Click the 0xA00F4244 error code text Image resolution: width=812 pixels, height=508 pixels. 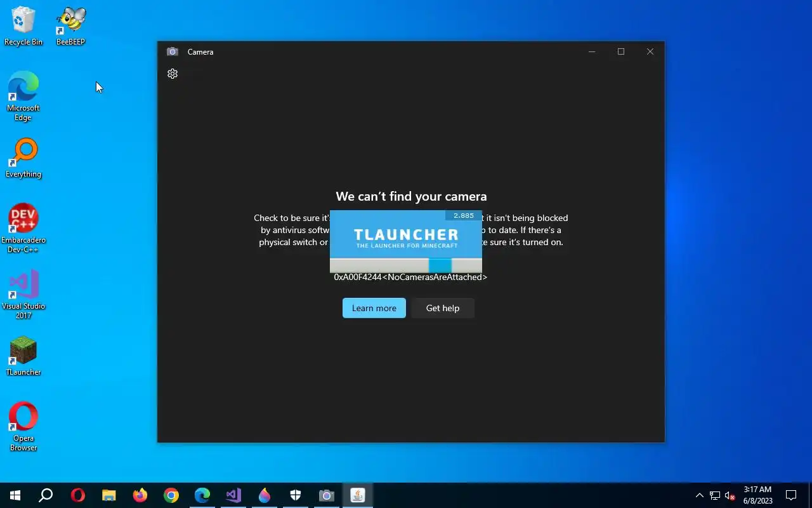(x=410, y=277)
